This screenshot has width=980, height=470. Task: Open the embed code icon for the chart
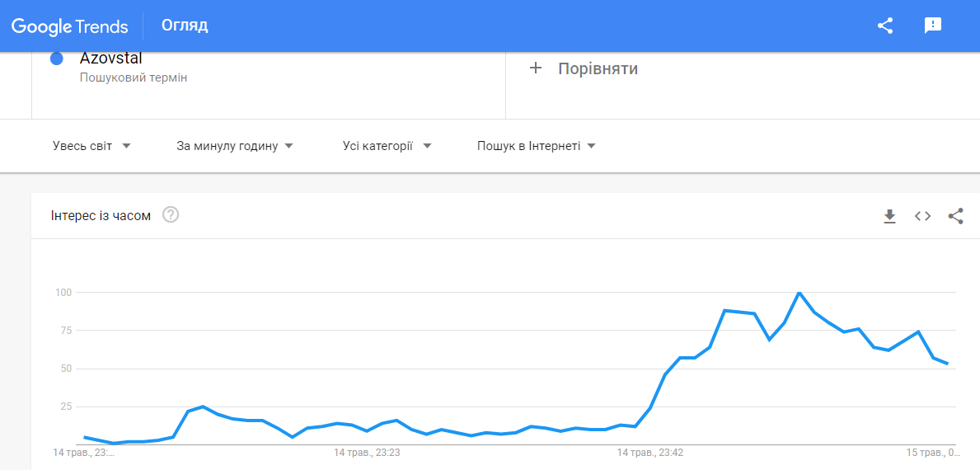[x=922, y=216]
